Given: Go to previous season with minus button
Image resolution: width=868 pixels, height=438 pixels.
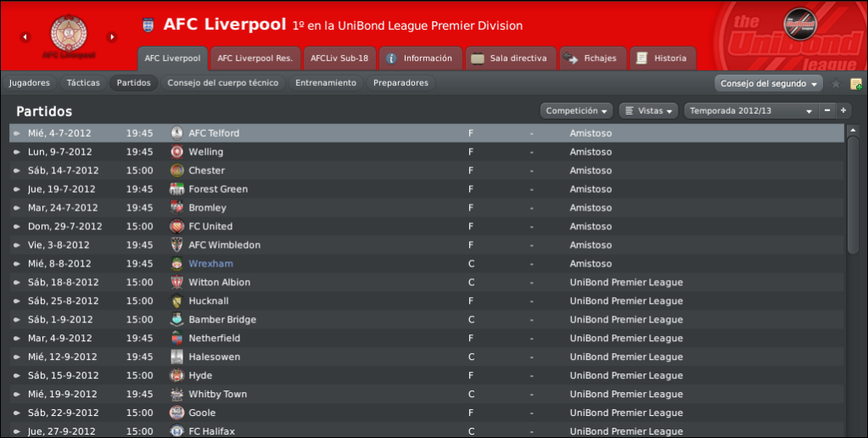Looking at the screenshot, I should (827, 110).
